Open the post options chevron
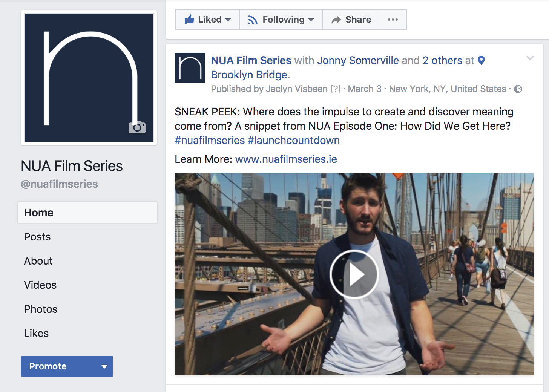This screenshot has width=549, height=392. point(530,58)
